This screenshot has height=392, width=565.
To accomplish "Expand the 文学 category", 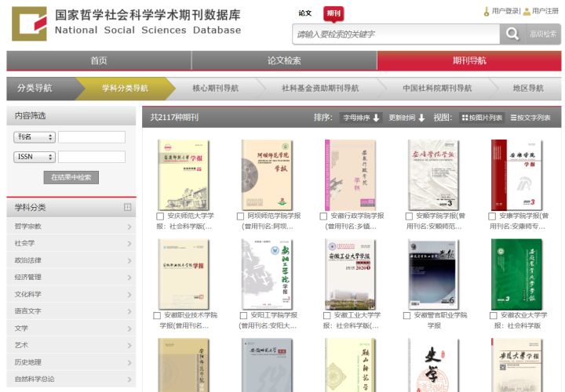I will click(x=71, y=328).
